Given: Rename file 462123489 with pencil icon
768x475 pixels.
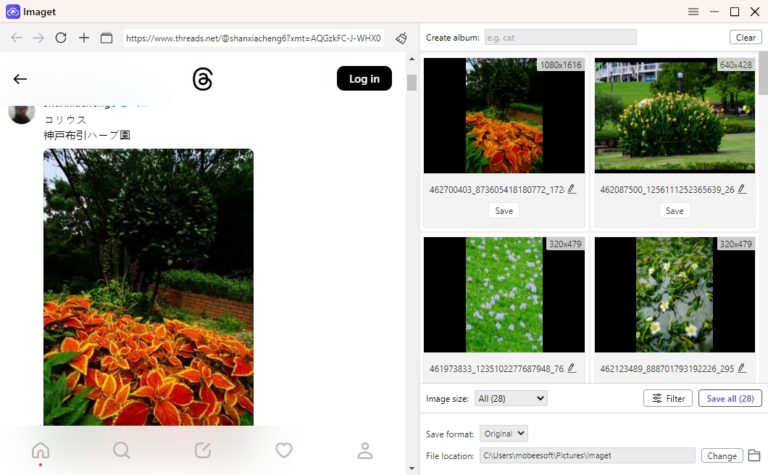Looking at the screenshot, I should click(x=742, y=368).
